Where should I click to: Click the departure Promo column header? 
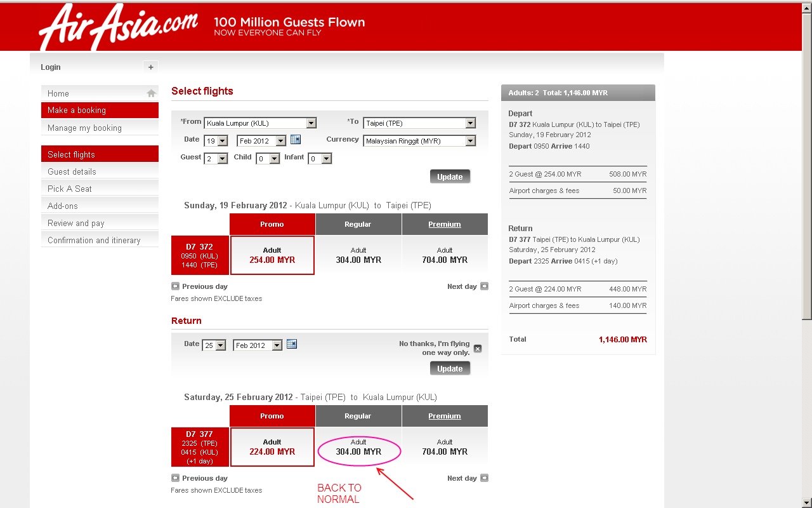[272, 224]
